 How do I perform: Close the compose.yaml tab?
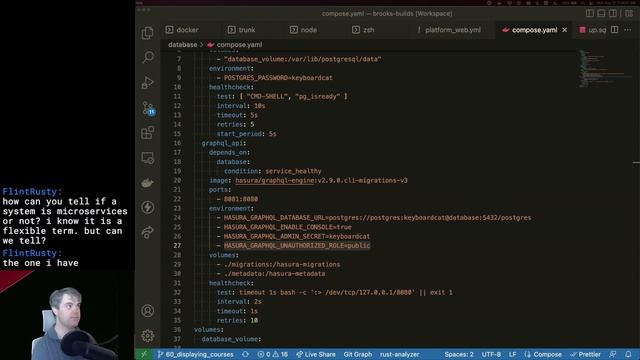click(x=565, y=30)
